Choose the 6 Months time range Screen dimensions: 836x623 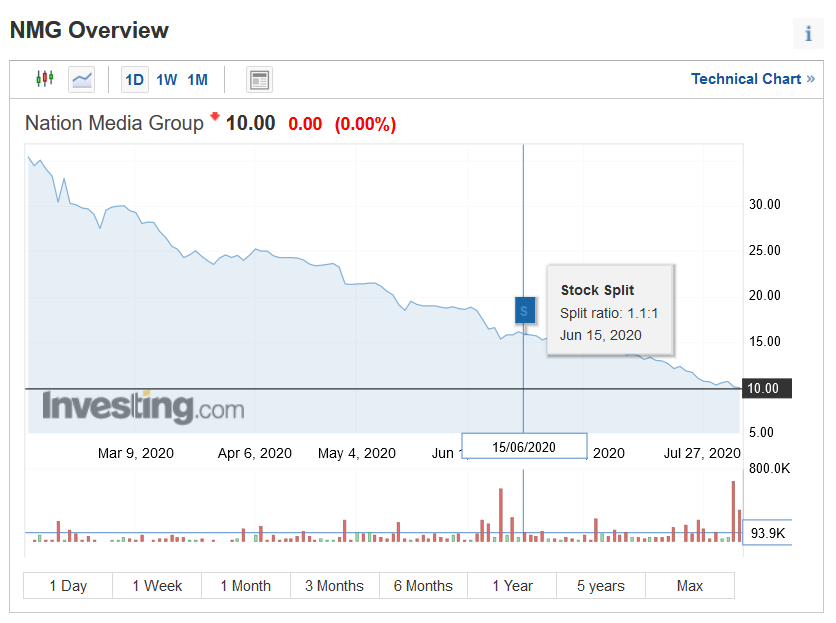pyautogui.click(x=423, y=586)
